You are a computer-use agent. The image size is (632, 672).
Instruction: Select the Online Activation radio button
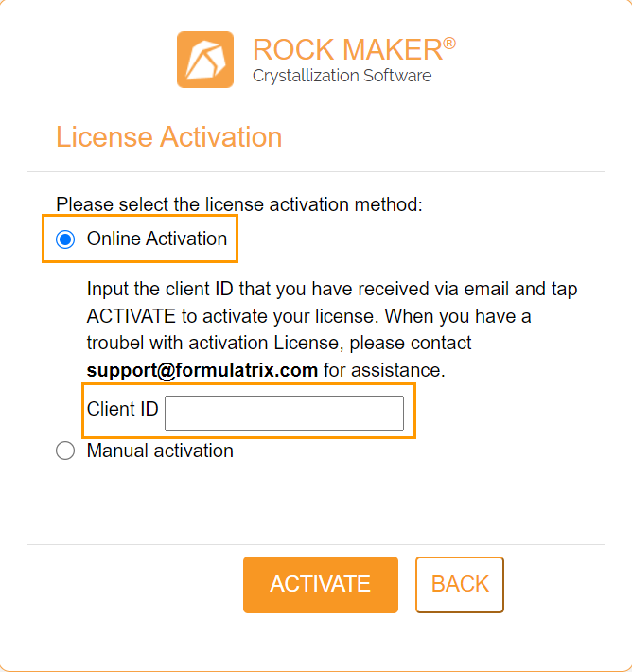(65, 239)
